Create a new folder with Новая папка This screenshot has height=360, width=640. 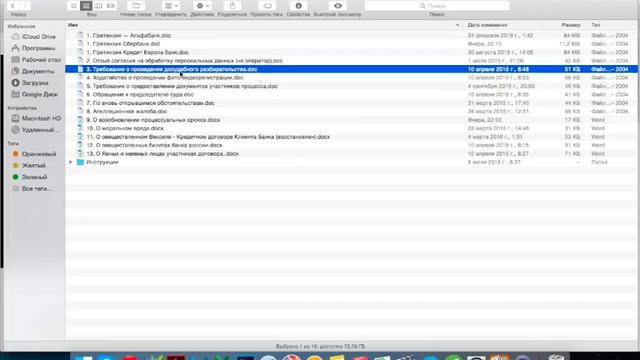[136, 6]
